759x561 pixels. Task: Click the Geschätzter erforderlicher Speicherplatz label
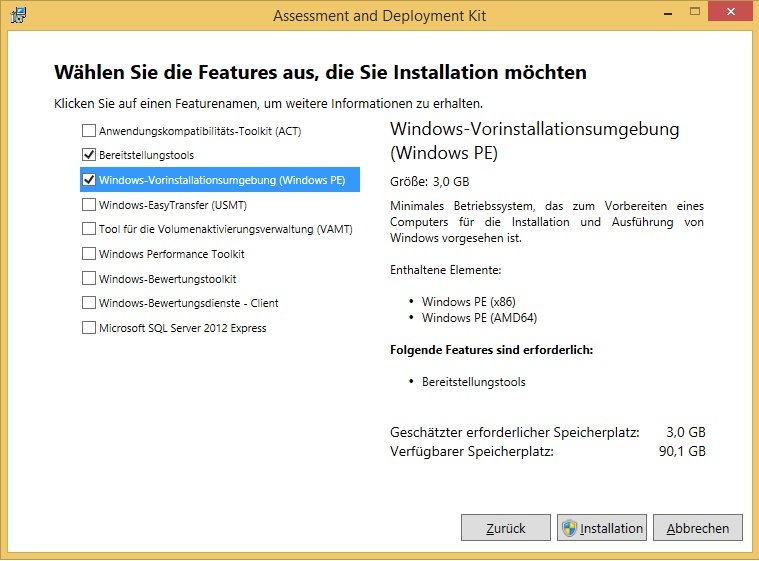[515, 432]
